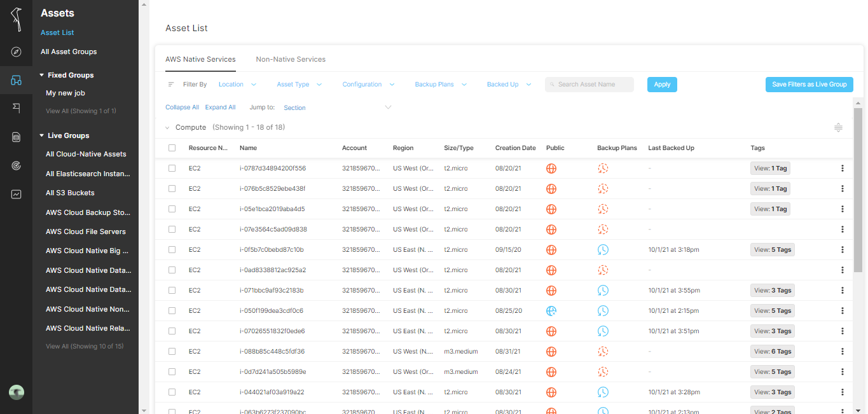Click the row density icon above the table

pos(838,128)
